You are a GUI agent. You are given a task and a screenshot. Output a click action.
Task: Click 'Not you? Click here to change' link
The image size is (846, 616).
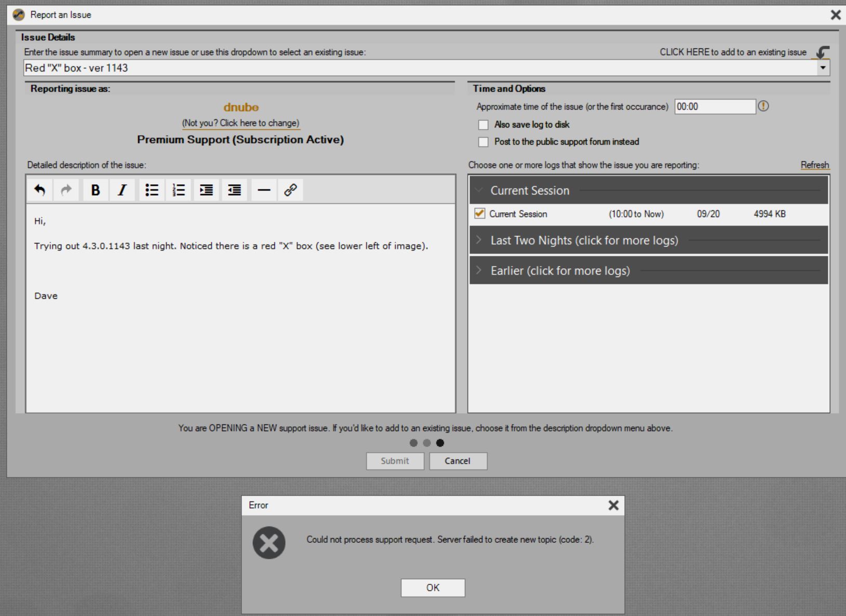pos(240,123)
